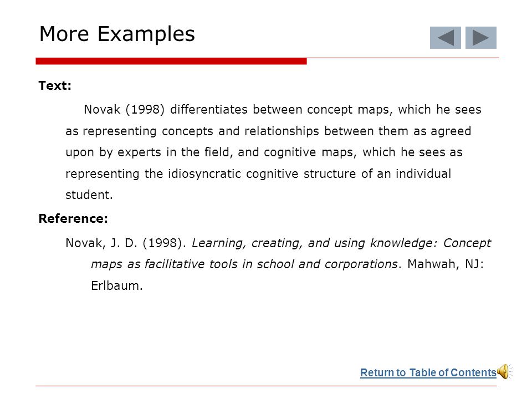Click the thin red line at slide bottom
This screenshot has width=532, height=399.
click(266, 386)
